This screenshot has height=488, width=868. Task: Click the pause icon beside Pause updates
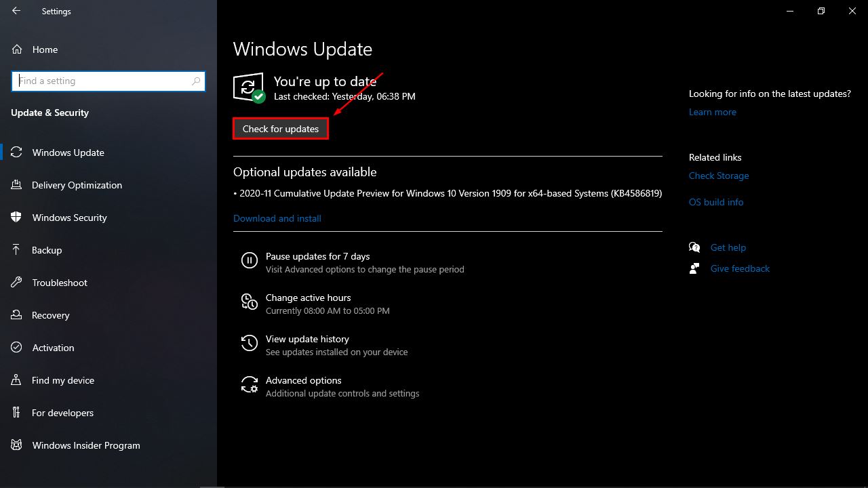250,260
